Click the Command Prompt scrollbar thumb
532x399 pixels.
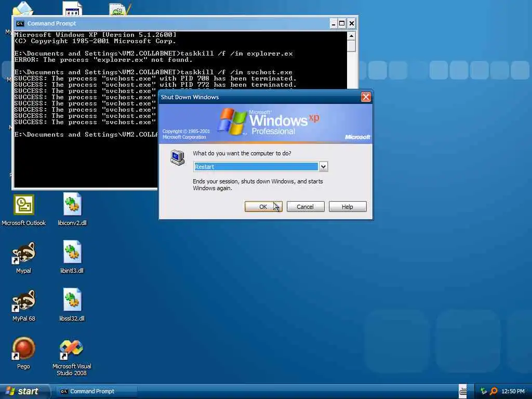352,46
